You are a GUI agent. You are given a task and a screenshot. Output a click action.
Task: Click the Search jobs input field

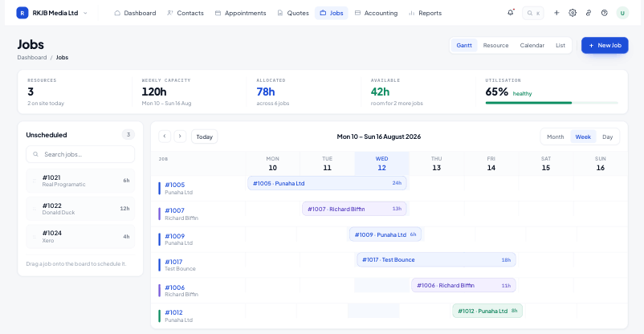[x=80, y=154]
